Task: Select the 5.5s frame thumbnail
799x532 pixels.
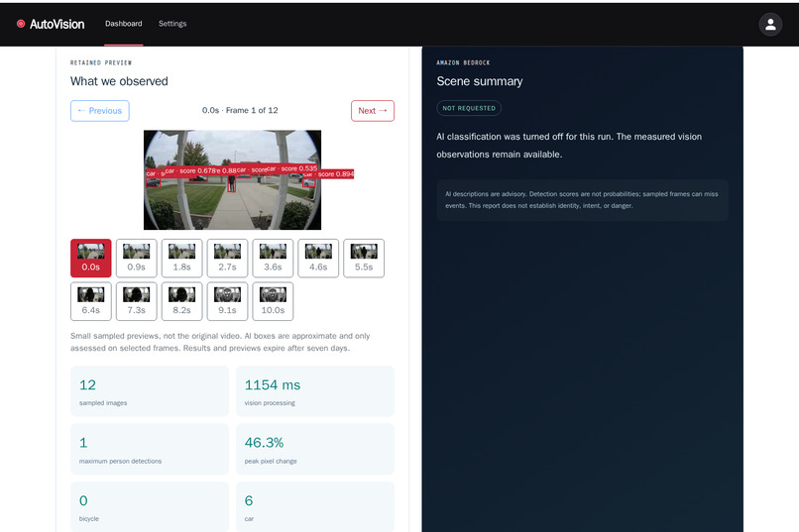Action: point(364,259)
